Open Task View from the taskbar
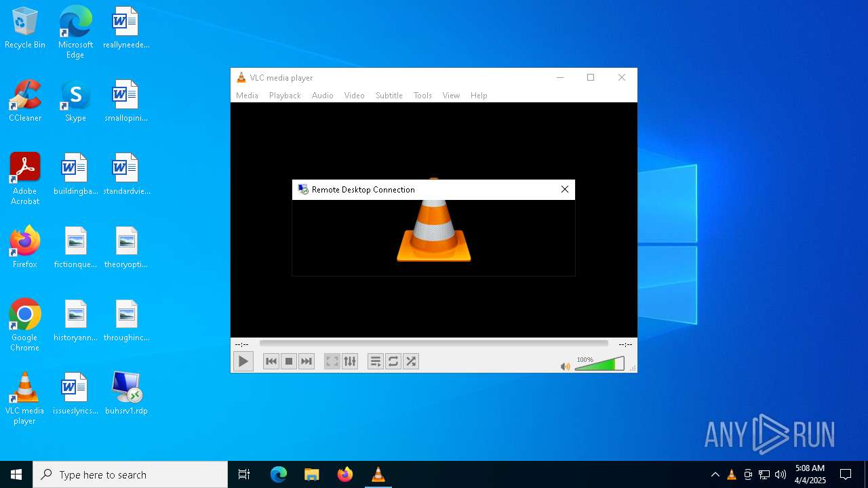This screenshot has height=488, width=868. tap(244, 474)
